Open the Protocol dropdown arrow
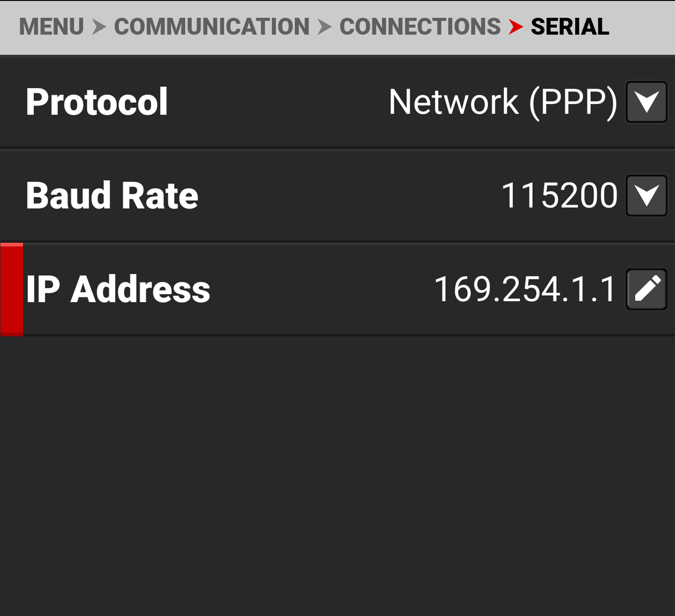The width and height of the screenshot is (675, 616). point(646,102)
